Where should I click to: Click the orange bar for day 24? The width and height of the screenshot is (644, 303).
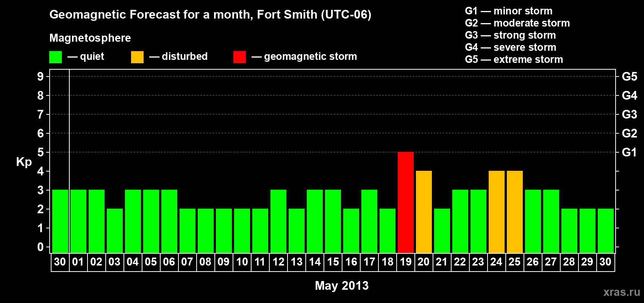[x=497, y=212]
